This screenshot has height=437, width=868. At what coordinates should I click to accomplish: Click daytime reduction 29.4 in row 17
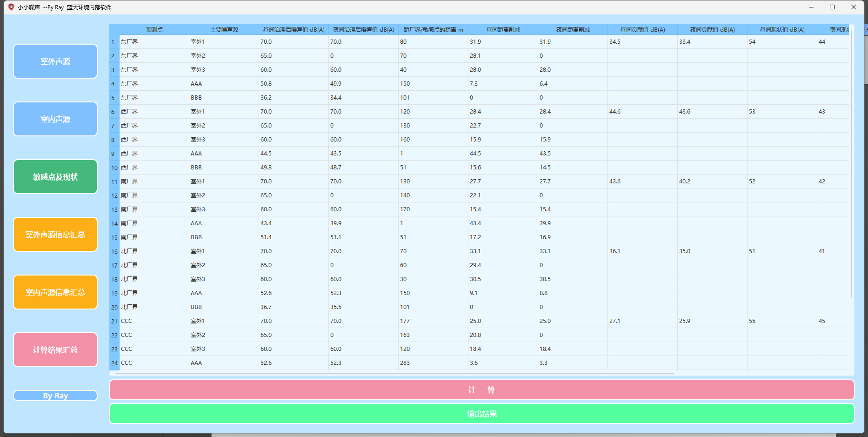(503, 265)
